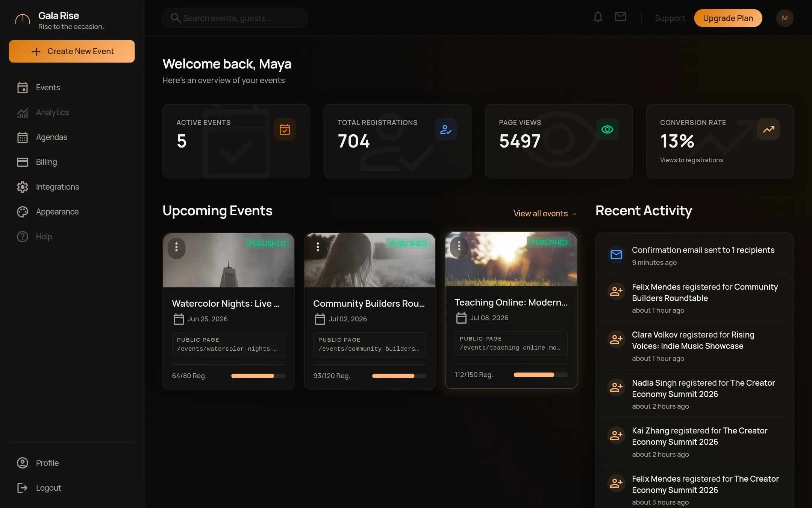Click the Upgrade Plan button

click(x=728, y=18)
